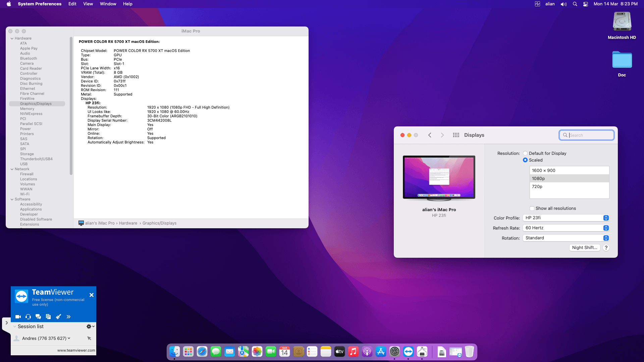This screenshot has width=644, height=362.
Task: Focus the Displays Search field
Action: 587,135
